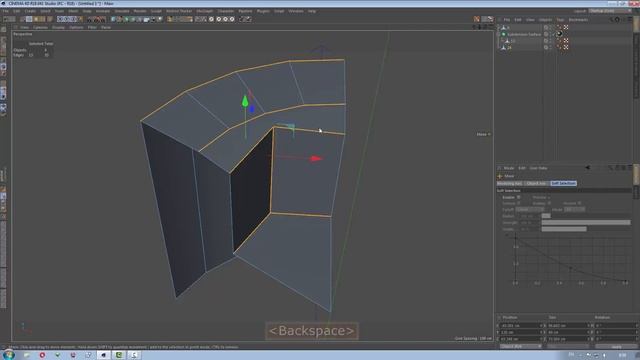Open Falloff dropdown

(x=530, y=210)
